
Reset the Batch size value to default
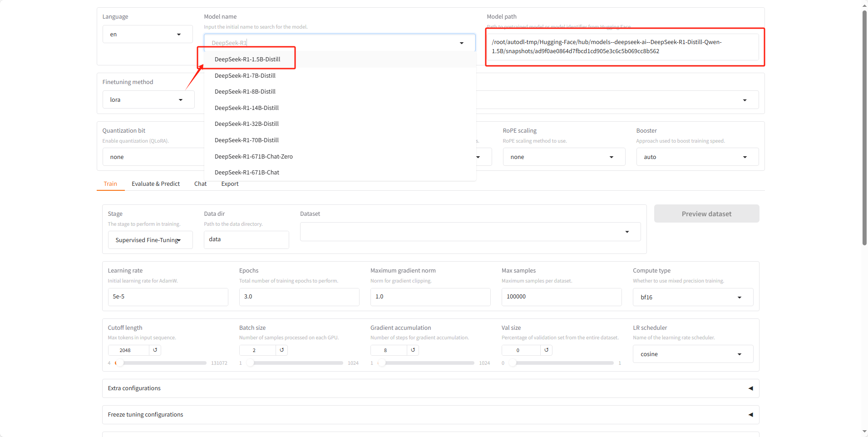(282, 350)
